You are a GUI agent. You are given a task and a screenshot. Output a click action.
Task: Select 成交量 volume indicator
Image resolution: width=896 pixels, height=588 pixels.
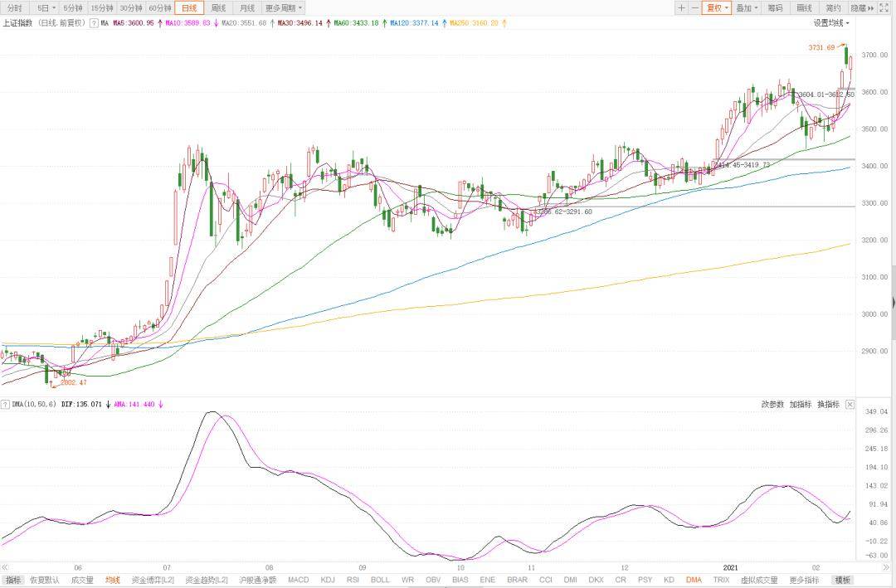coord(82,580)
